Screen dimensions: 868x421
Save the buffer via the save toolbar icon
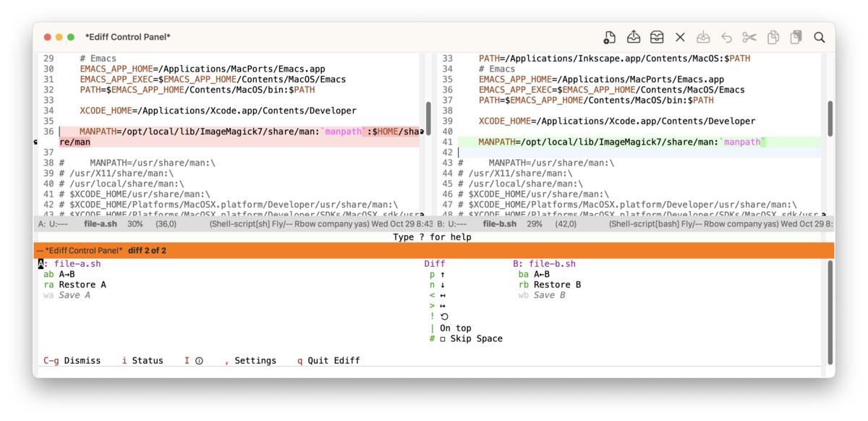pyautogui.click(x=702, y=37)
